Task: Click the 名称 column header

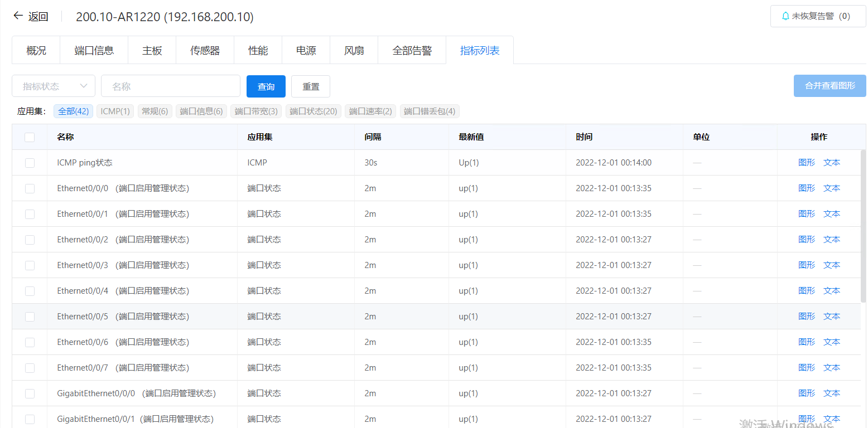Action: tap(65, 137)
